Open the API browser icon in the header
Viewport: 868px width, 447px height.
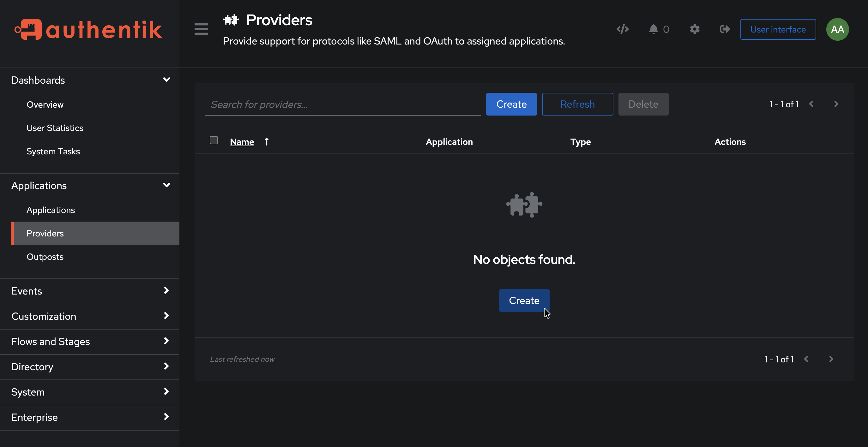pos(622,29)
